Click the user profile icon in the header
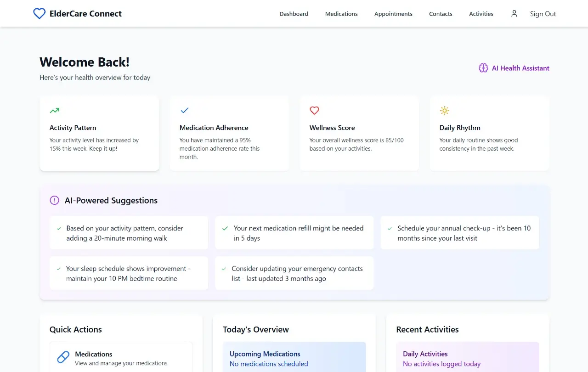 point(514,13)
